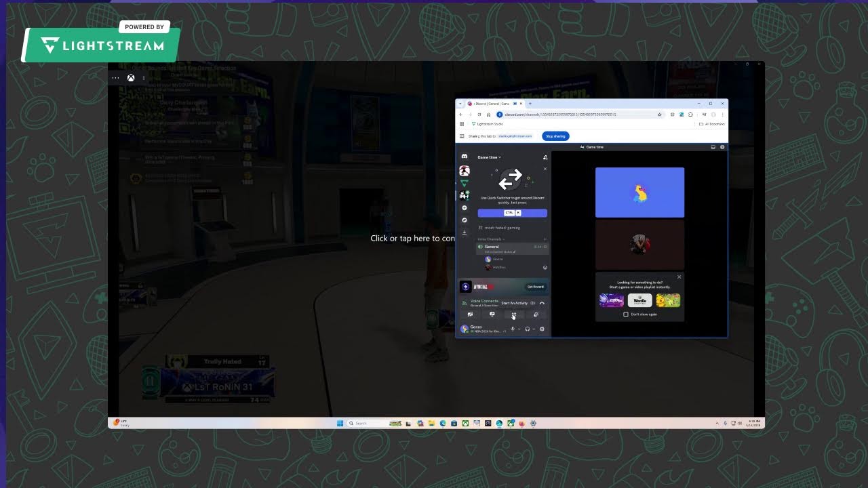Click Start An Activity rocket icon
The width and height of the screenshot is (868, 488).
[514, 314]
